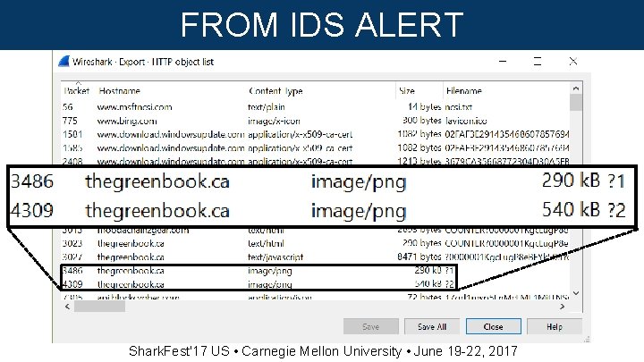This screenshot has height=362, width=644.
Task: Click vertical scrollbar down arrow
Action: (x=576, y=293)
